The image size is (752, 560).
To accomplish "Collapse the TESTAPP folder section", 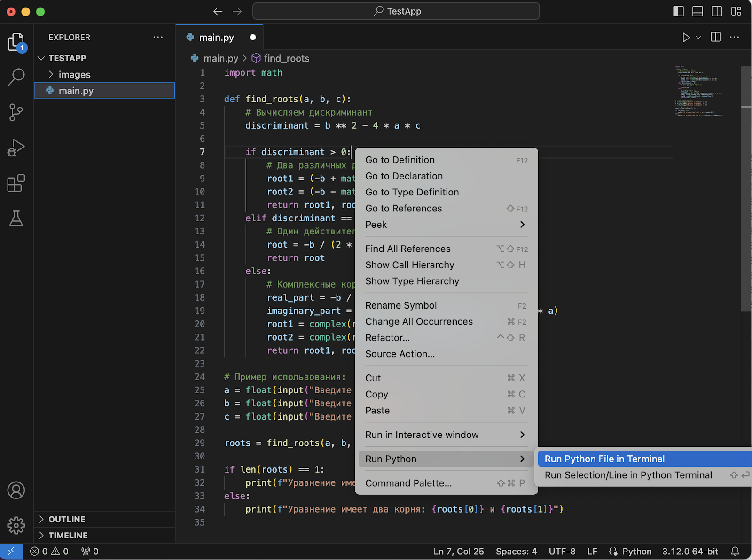I will pos(104,58).
